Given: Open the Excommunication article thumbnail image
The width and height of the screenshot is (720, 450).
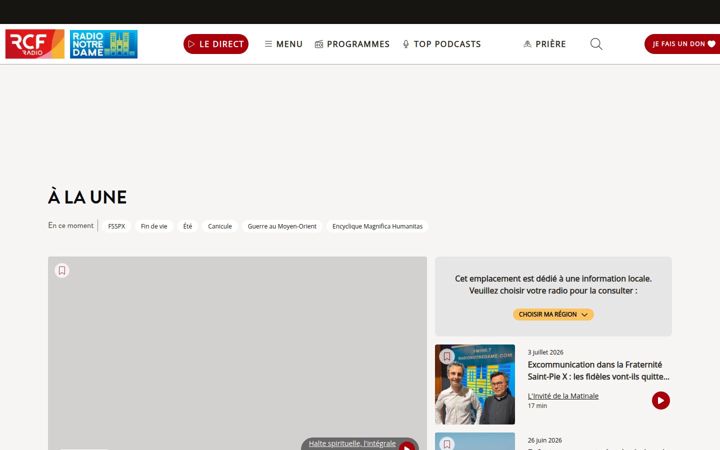Looking at the screenshot, I should (475, 384).
